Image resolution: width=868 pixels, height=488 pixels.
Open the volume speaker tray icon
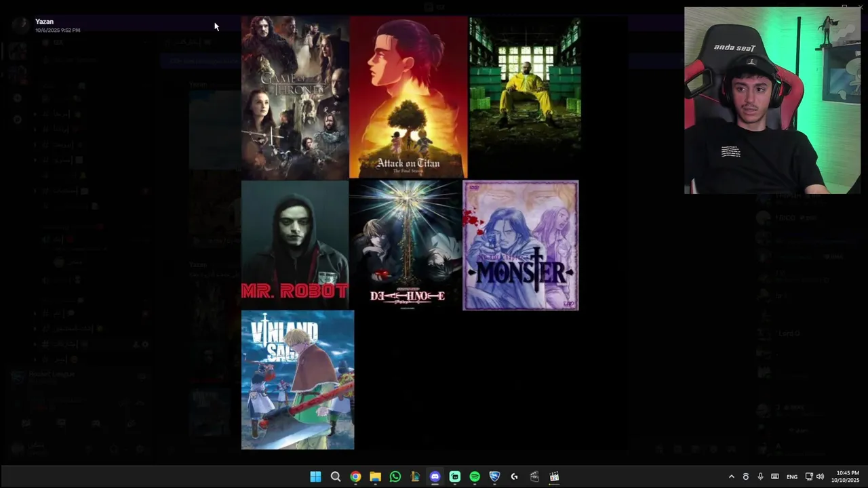[x=820, y=476]
